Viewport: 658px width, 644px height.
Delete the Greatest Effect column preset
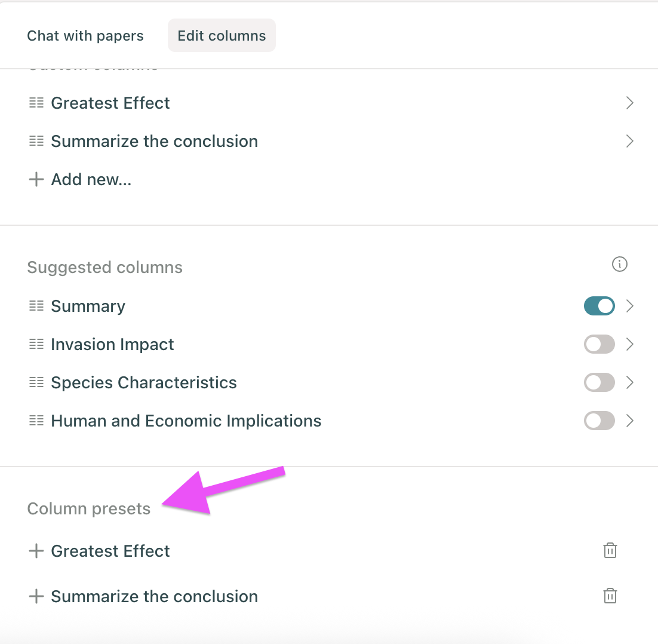610,550
